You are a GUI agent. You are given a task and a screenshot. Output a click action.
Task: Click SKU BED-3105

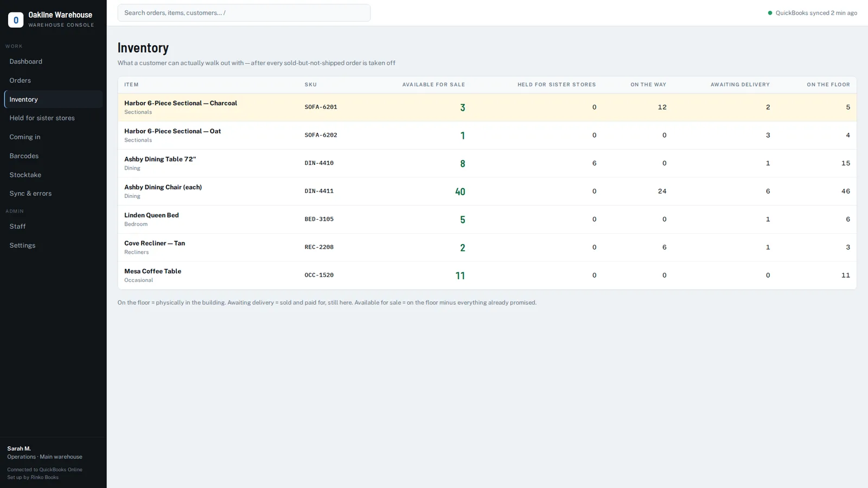point(319,219)
